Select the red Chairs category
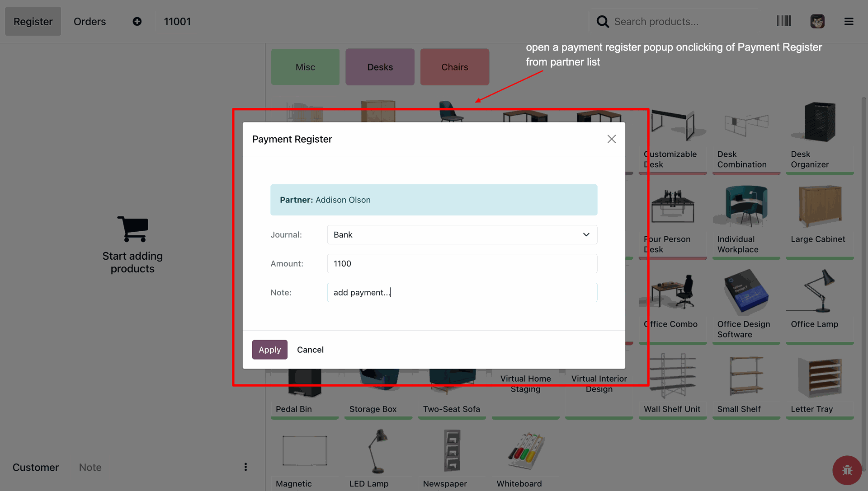 coord(454,67)
